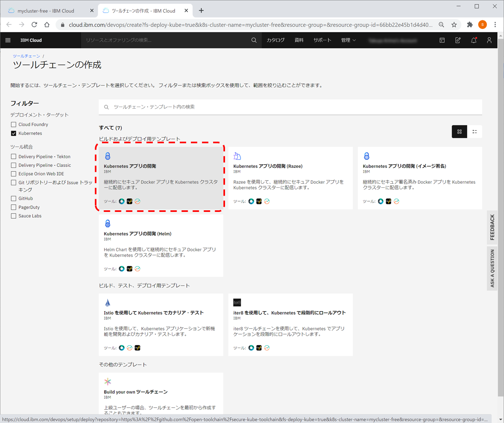Open the user profile avatar icon
504x423 pixels.
pyautogui.click(x=489, y=40)
